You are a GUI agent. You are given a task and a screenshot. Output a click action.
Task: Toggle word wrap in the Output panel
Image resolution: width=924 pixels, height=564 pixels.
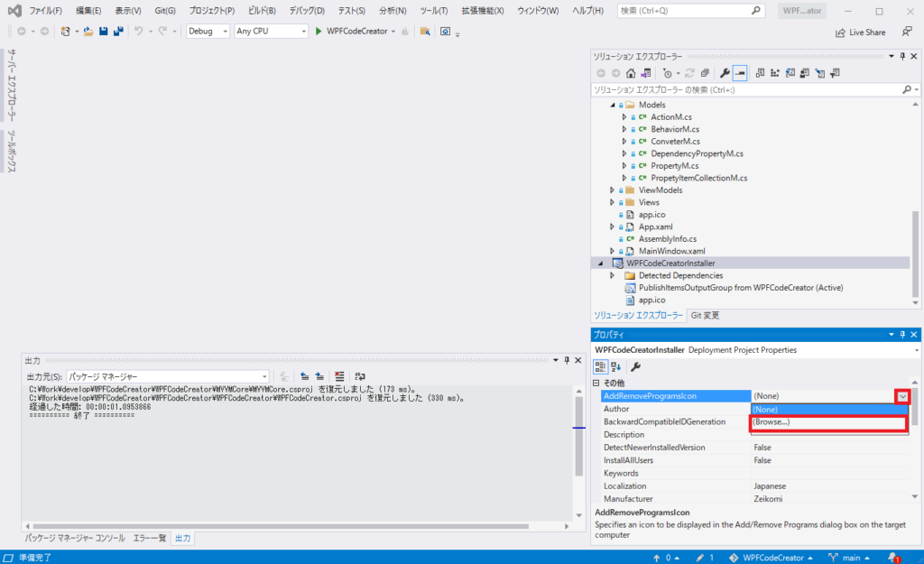click(x=360, y=376)
